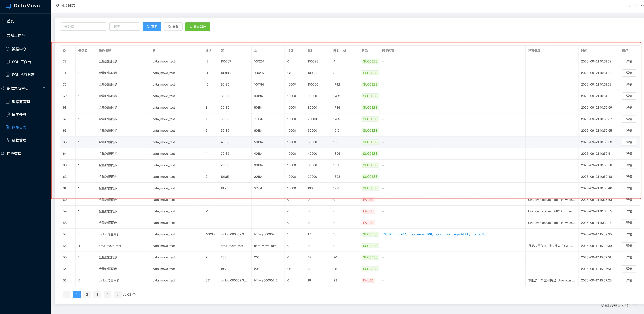The height and width of the screenshot is (314, 644).
Task: Click the book icon for 数据源管理
Action: [x=8, y=102]
